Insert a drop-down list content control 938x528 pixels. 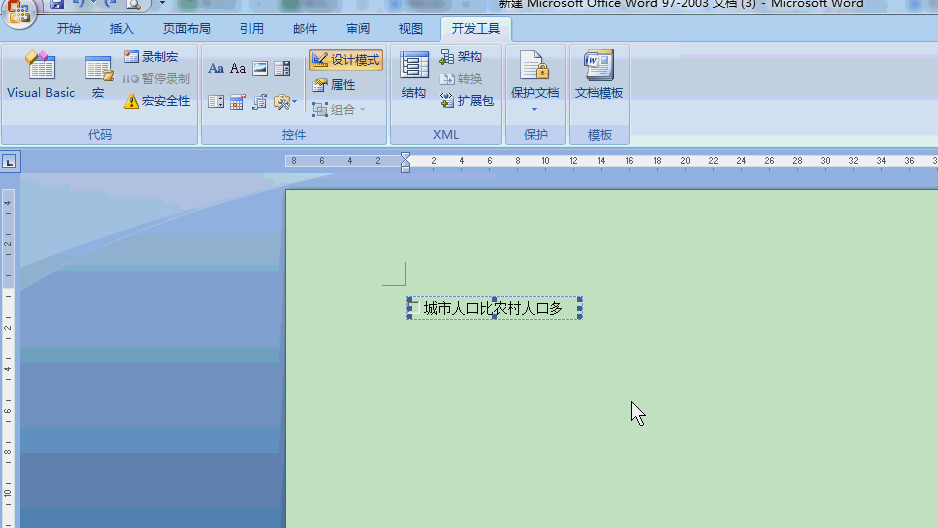tap(216, 102)
